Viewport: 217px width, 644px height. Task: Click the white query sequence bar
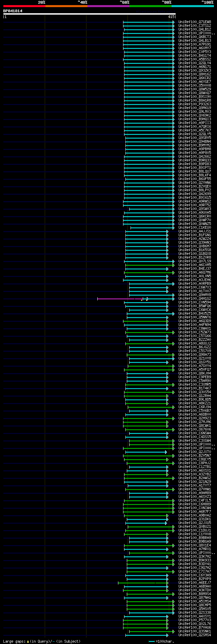pyautogui.click(x=90, y=14)
